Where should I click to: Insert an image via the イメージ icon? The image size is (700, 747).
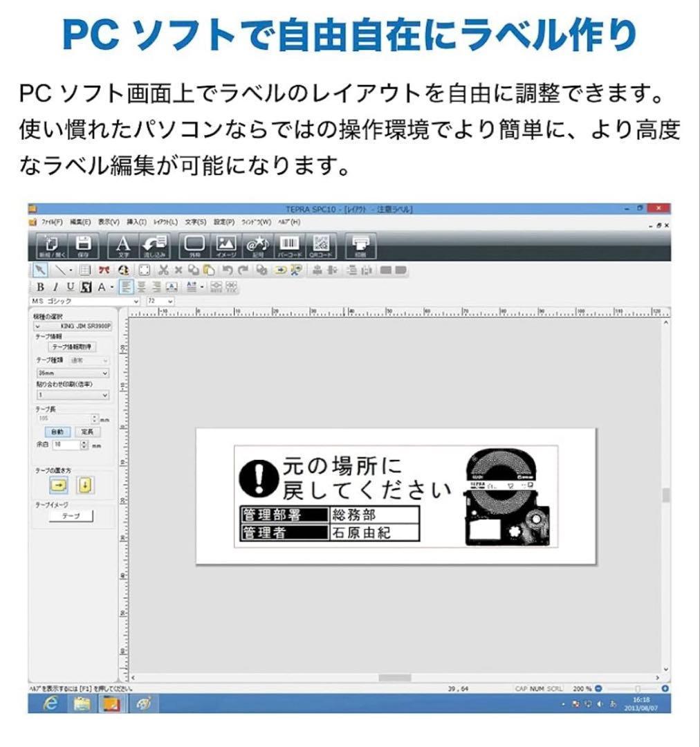[225, 245]
